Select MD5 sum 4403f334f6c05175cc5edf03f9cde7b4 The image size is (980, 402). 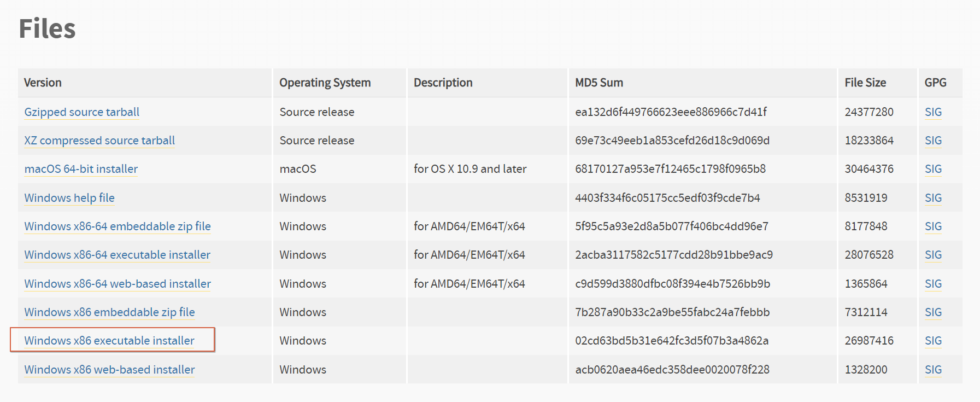667,198
